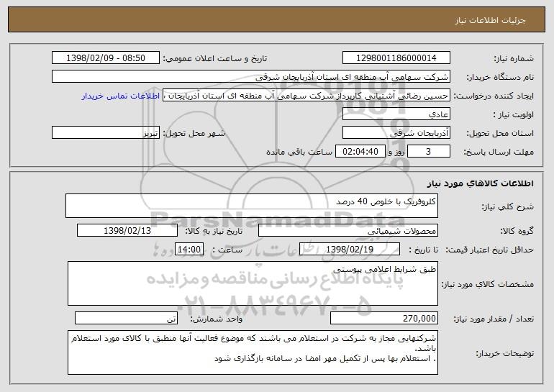Click the label توضیحات خریدار
Screen dimensions: 554x392
(x=505, y=353)
